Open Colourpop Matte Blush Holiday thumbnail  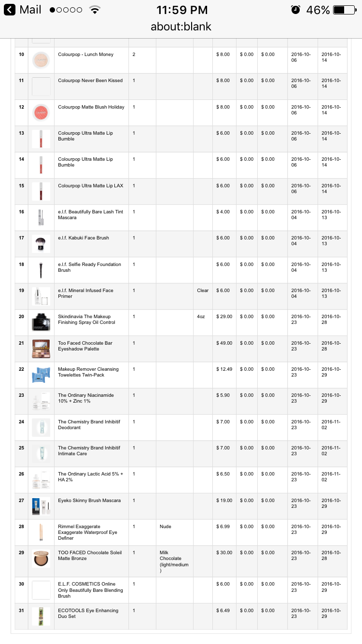(41, 112)
